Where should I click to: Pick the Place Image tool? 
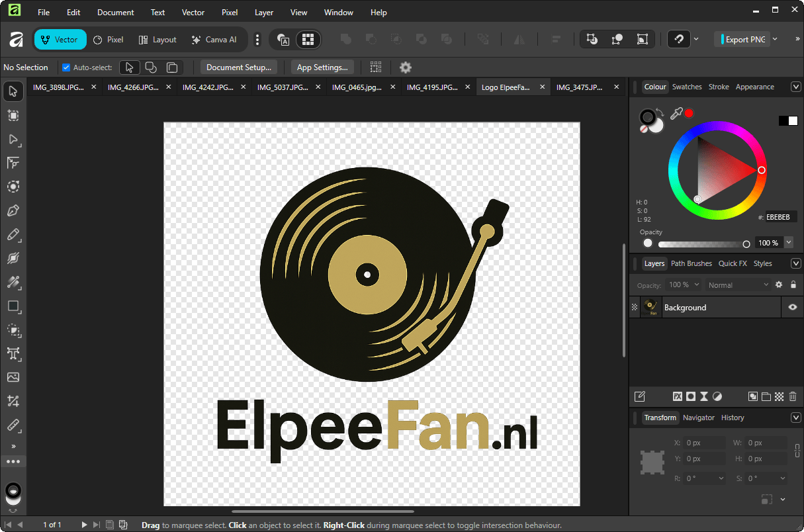point(13,377)
